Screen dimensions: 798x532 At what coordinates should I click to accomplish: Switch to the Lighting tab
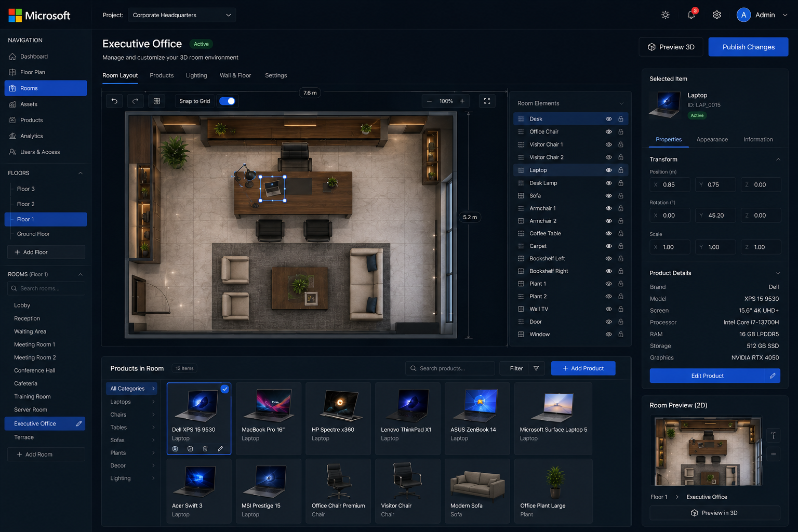click(196, 75)
